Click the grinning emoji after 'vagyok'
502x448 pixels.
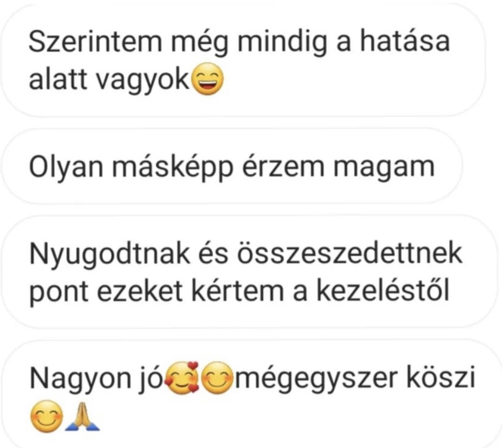pyautogui.click(x=208, y=79)
